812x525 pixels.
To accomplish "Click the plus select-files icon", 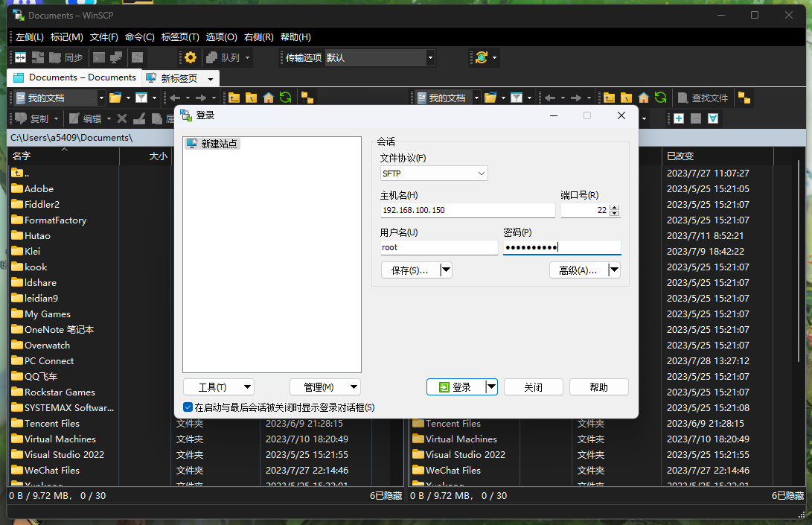I will pos(678,118).
